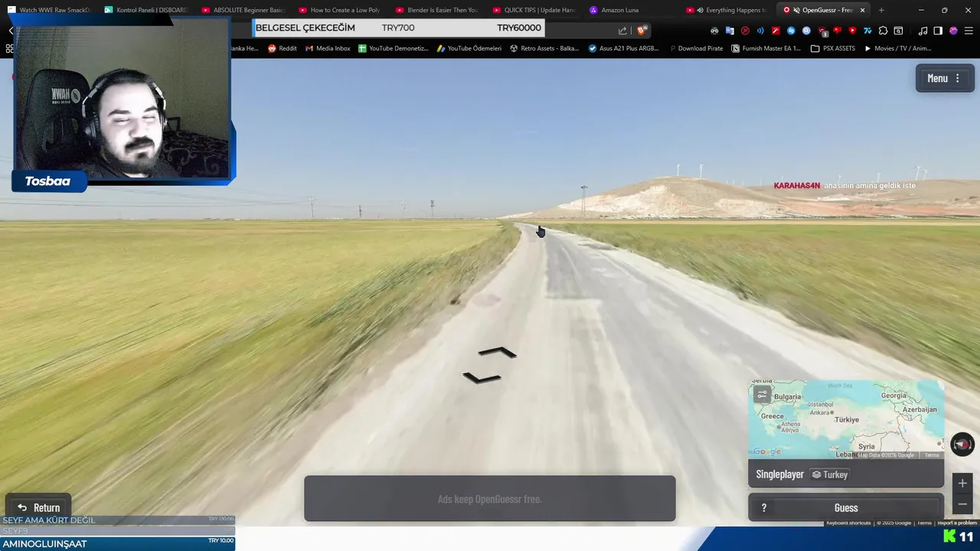
Task: Move forward with the street view arrow
Action: point(498,352)
